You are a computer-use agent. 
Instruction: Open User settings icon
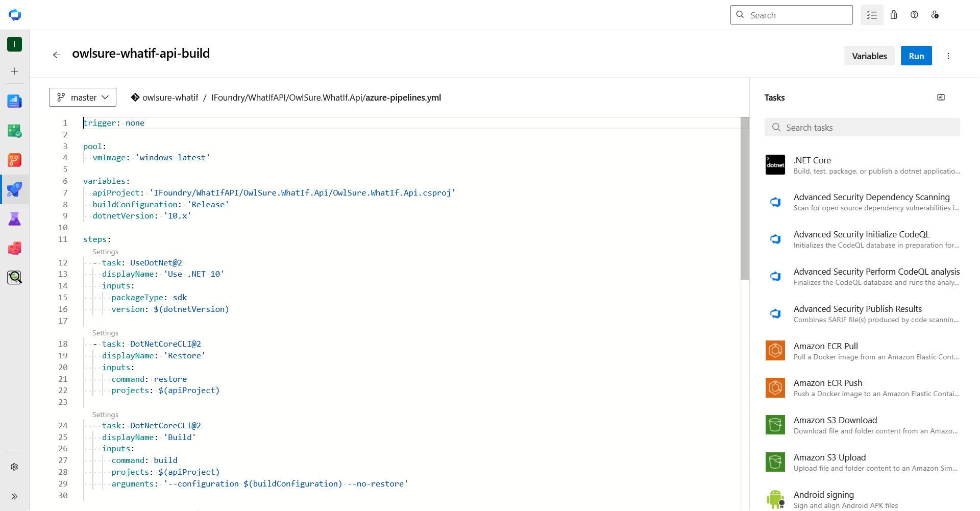pos(935,15)
